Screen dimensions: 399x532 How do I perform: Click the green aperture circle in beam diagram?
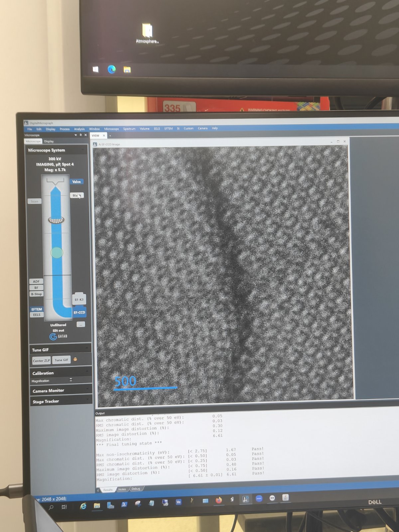click(x=57, y=253)
